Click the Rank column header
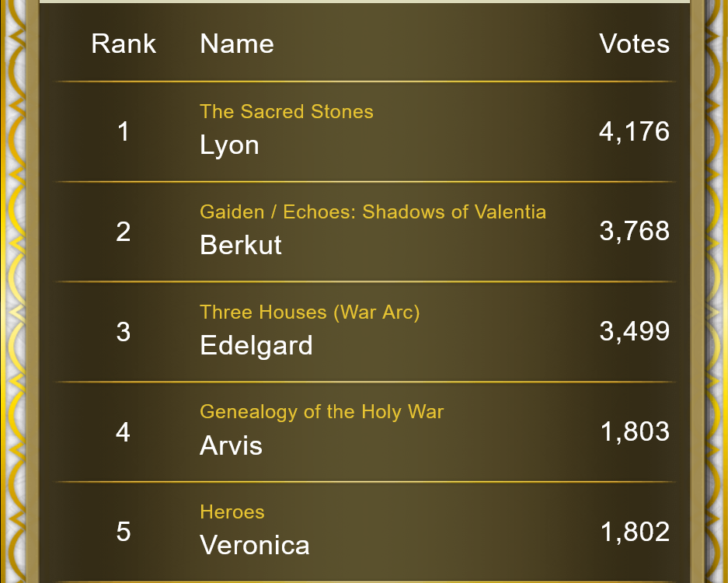 124,44
